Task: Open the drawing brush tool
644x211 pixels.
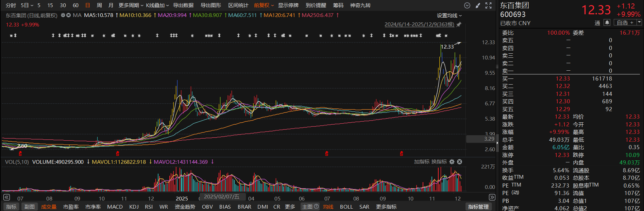Action: pos(478,5)
